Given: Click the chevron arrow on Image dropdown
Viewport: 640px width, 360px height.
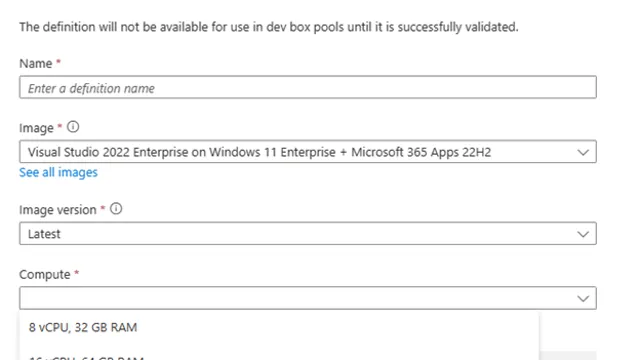Looking at the screenshot, I should coord(583,153).
